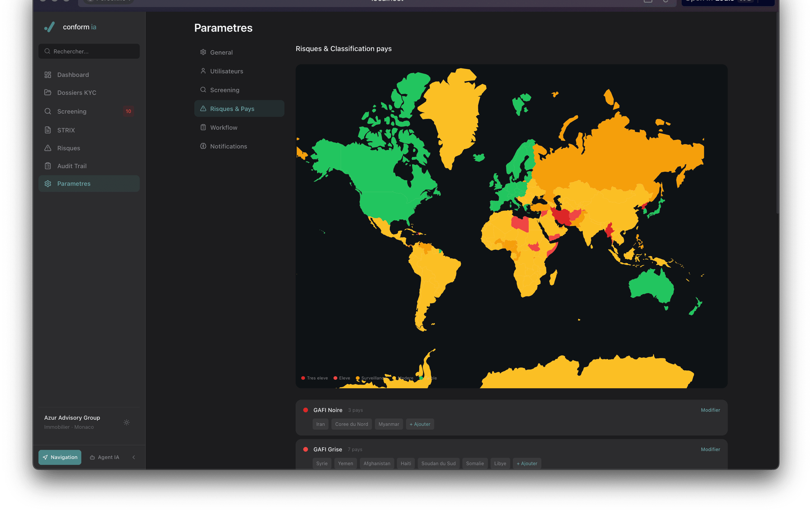812x513 pixels.
Task: Click Modifier for GAFI Noire
Action: pyautogui.click(x=710, y=410)
